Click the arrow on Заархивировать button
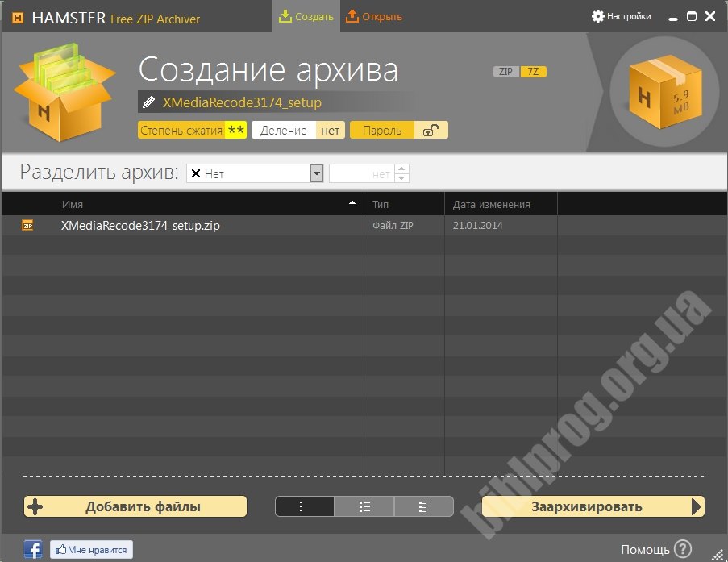 tap(697, 506)
